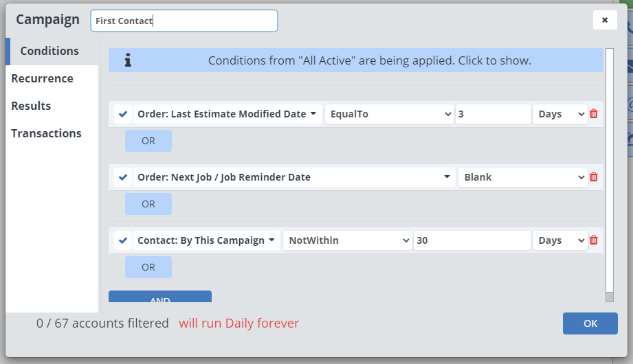Uncheck the Last Estimate Modified Date condition
The height and width of the screenshot is (364, 633).
pyautogui.click(x=123, y=114)
